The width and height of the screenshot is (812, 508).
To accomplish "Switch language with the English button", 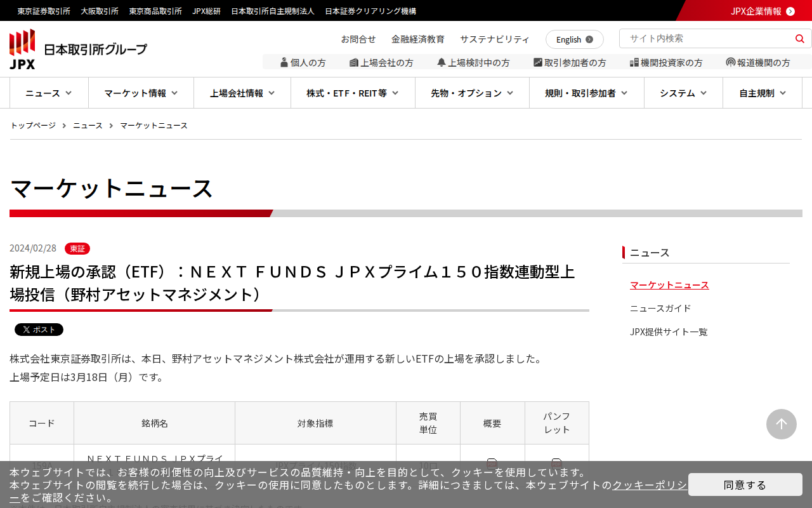I will (x=575, y=39).
